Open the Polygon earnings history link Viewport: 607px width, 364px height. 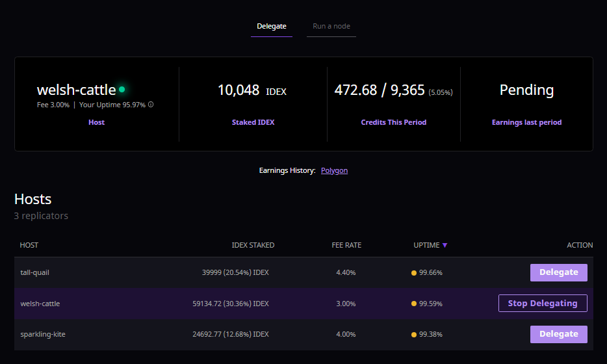334,170
